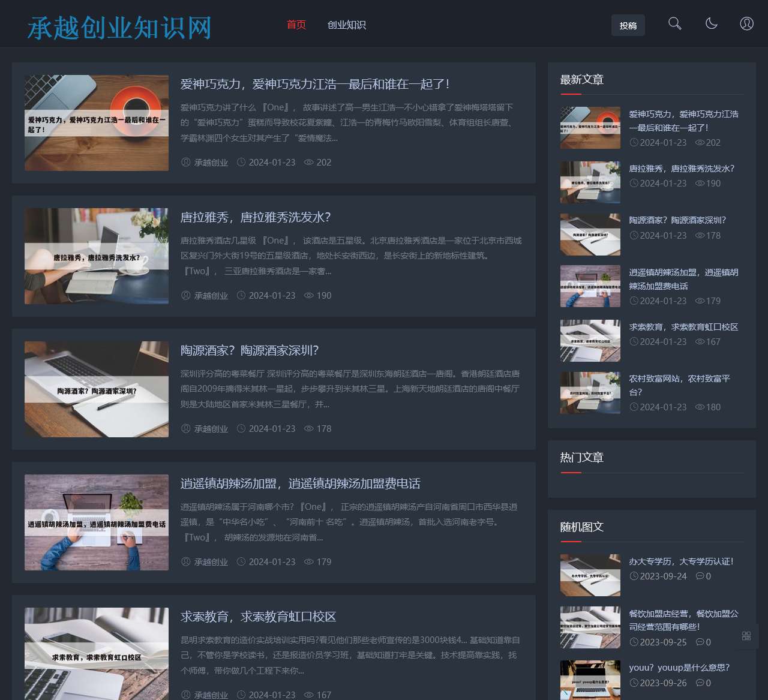Click the 承越创业 author name link
This screenshot has height=700, width=768.
[211, 163]
